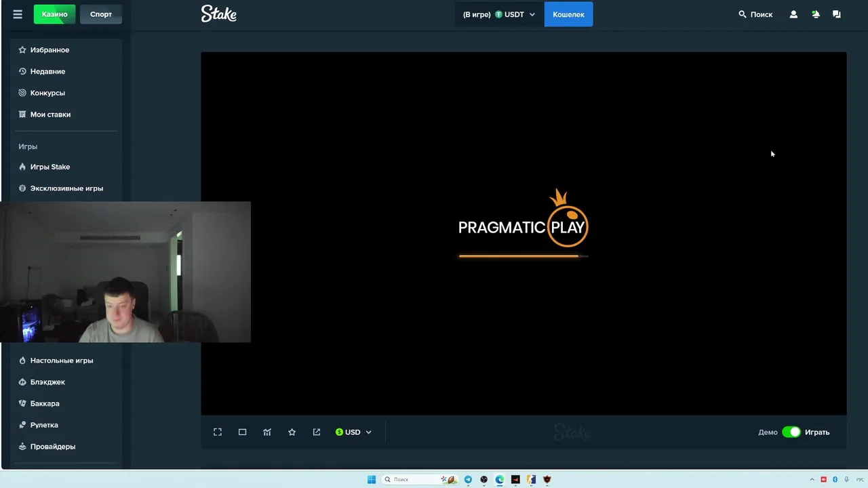Click the star icon beside Избранное
The image size is (868, 488).
point(22,49)
